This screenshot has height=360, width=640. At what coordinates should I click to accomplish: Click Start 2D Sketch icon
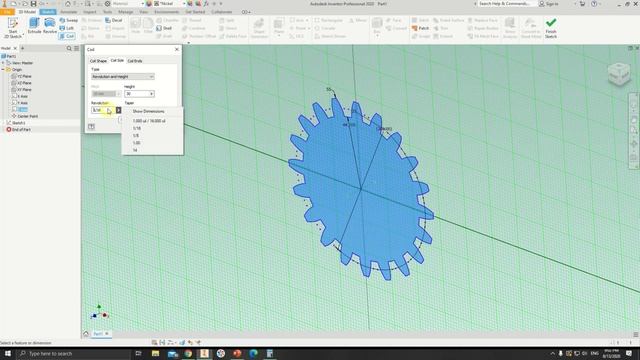[x=13, y=24]
